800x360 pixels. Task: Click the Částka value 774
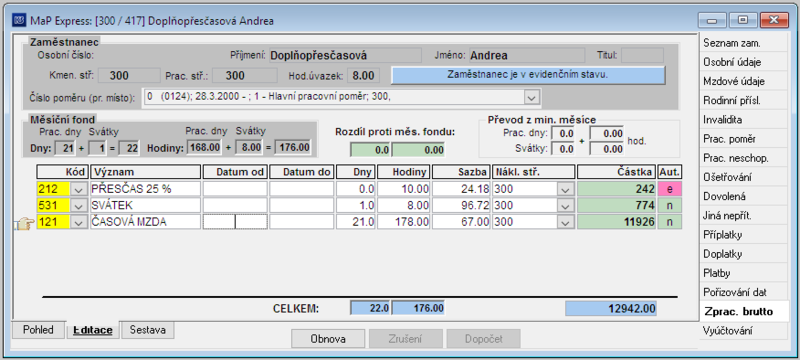pyautogui.click(x=616, y=205)
